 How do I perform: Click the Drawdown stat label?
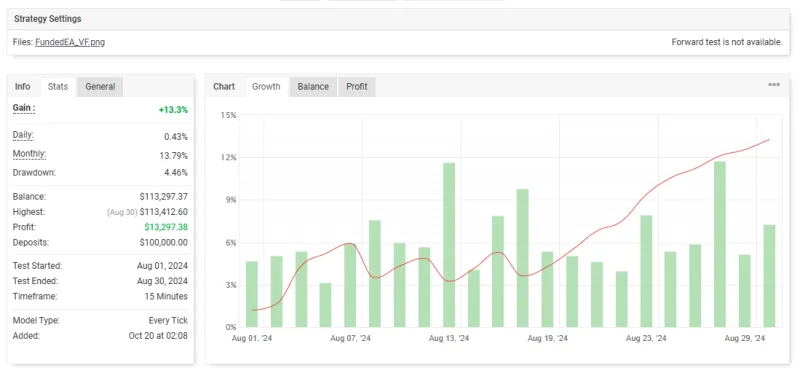pyautogui.click(x=34, y=172)
